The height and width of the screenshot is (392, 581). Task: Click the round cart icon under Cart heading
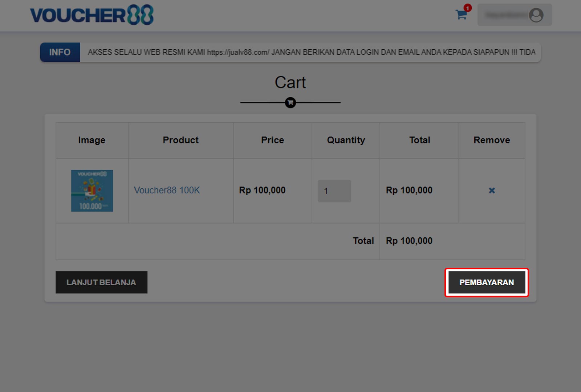tap(290, 103)
